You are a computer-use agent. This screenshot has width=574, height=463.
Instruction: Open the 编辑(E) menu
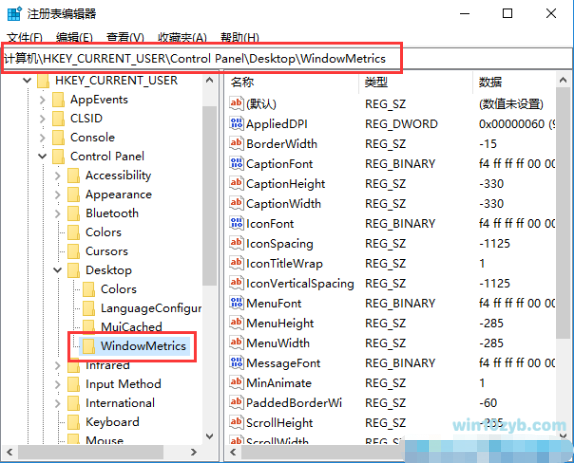[x=74, y=37]
